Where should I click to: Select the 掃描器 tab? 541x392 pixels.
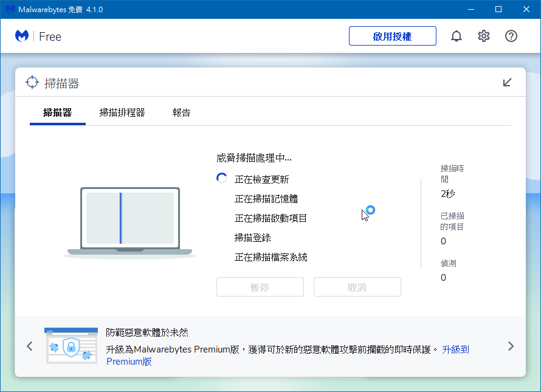[x=57, y=112]
